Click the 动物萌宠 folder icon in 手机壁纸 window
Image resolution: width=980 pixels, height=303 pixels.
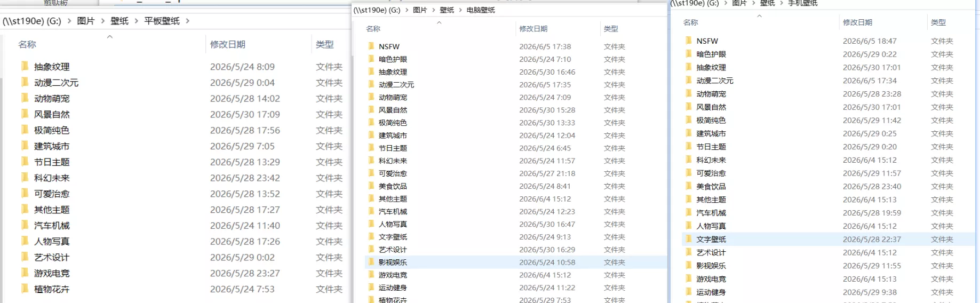(689, 93)
